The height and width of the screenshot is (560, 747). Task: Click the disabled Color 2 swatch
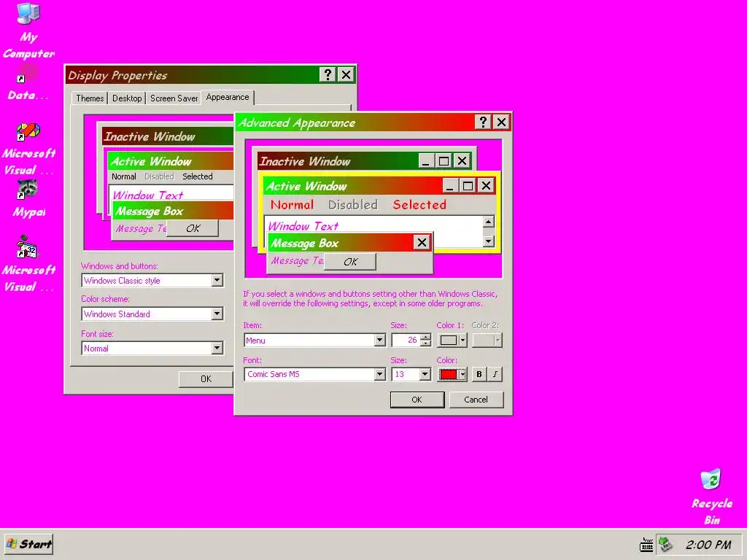487,340
